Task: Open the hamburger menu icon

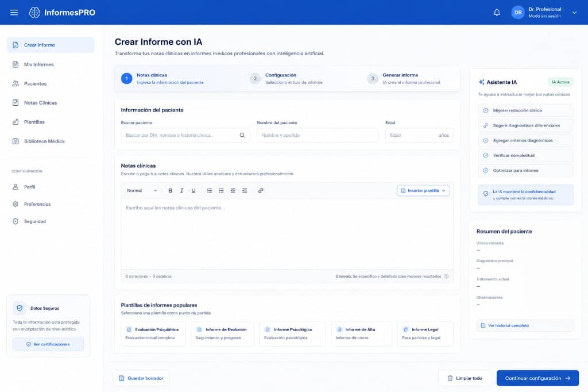Action: pyautogui.click(x=14, y=13)
